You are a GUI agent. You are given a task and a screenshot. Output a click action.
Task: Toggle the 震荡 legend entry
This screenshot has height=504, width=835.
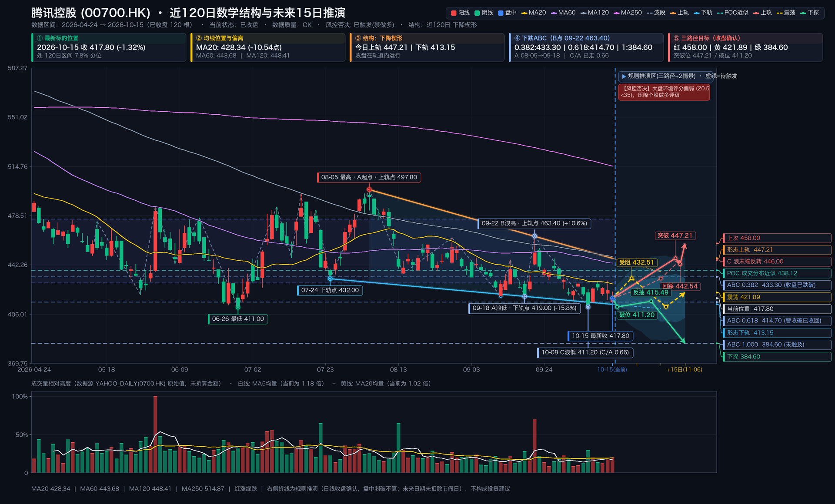click(786, 13)
